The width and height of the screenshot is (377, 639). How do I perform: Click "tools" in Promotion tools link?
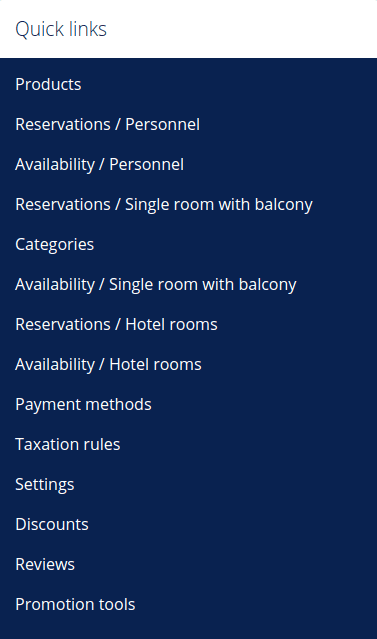pos(118,604)
